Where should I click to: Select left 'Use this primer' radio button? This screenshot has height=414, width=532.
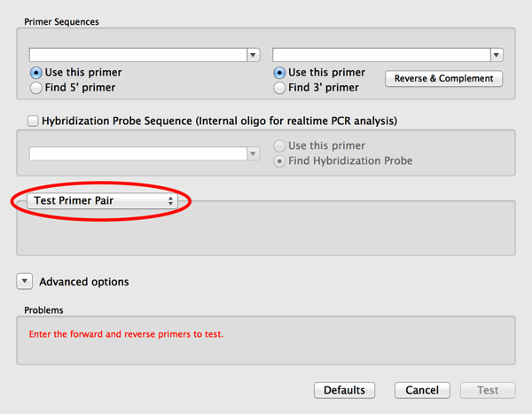pos(36,73)
